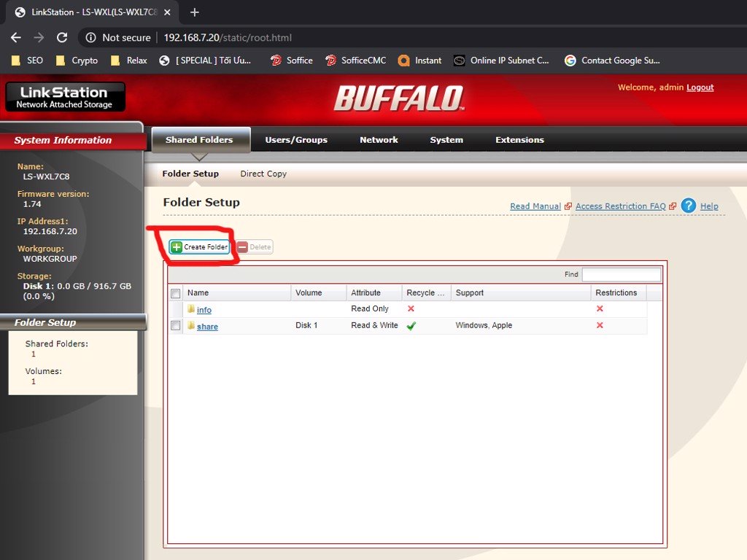Toggle the select-all checkbox in table header
The height and width of the screenshot is (560, 747).
click(175, 293)
